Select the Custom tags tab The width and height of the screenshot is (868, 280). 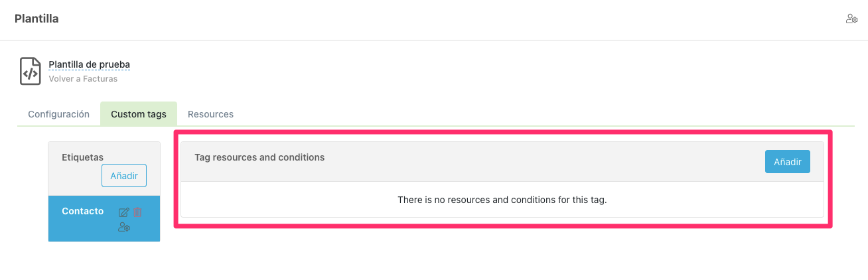pos(139,114)
